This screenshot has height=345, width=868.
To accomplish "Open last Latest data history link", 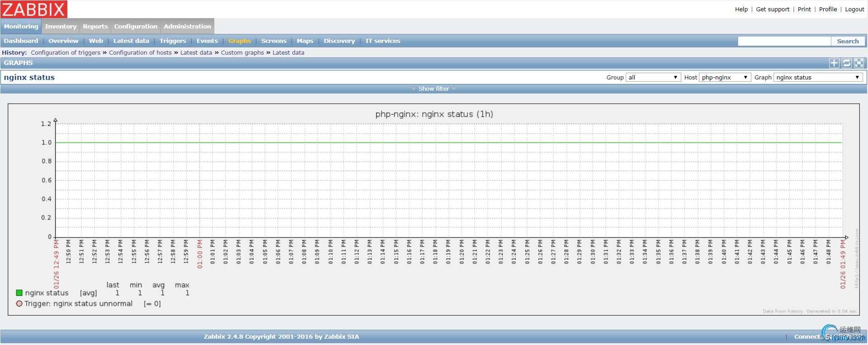I will pos(288,53).
